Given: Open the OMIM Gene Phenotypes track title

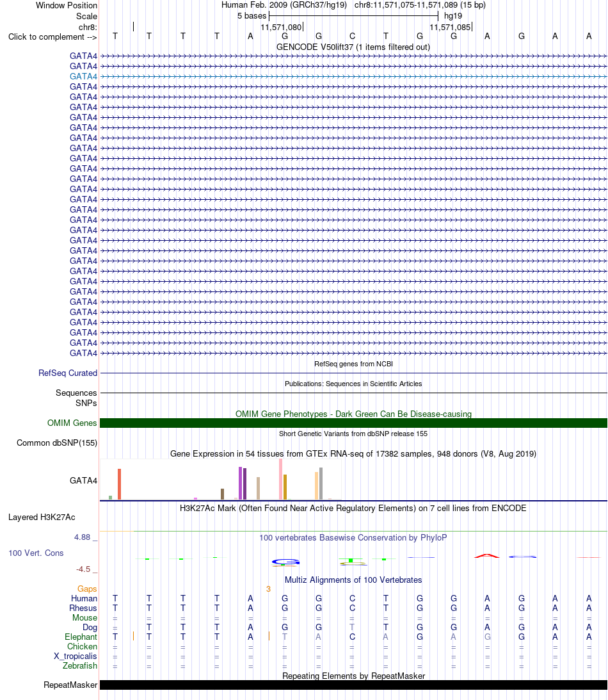Looking at the screenshot, I should click(x=353, y=414).
